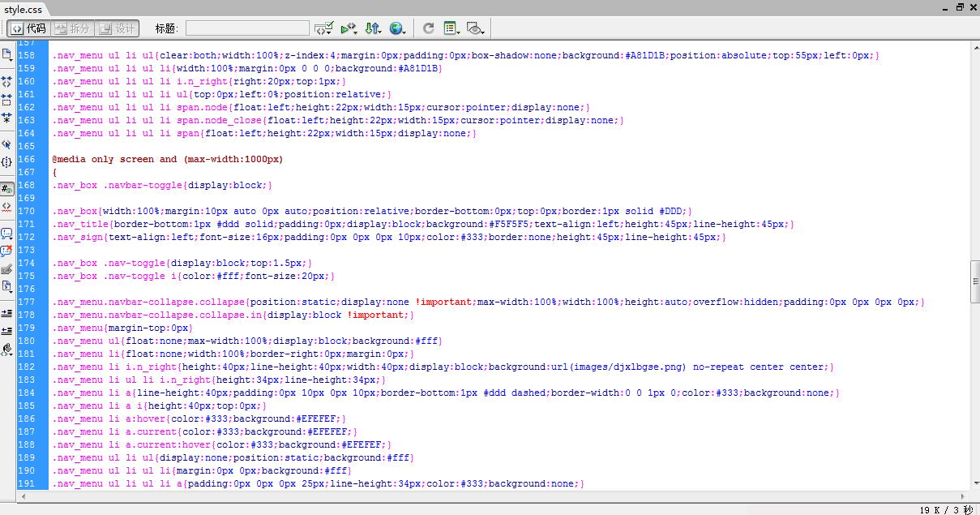This screenshot has width=980, height=515.
Task: Click the "19 K / 3 秒" status text
Action: pos(945,509)
